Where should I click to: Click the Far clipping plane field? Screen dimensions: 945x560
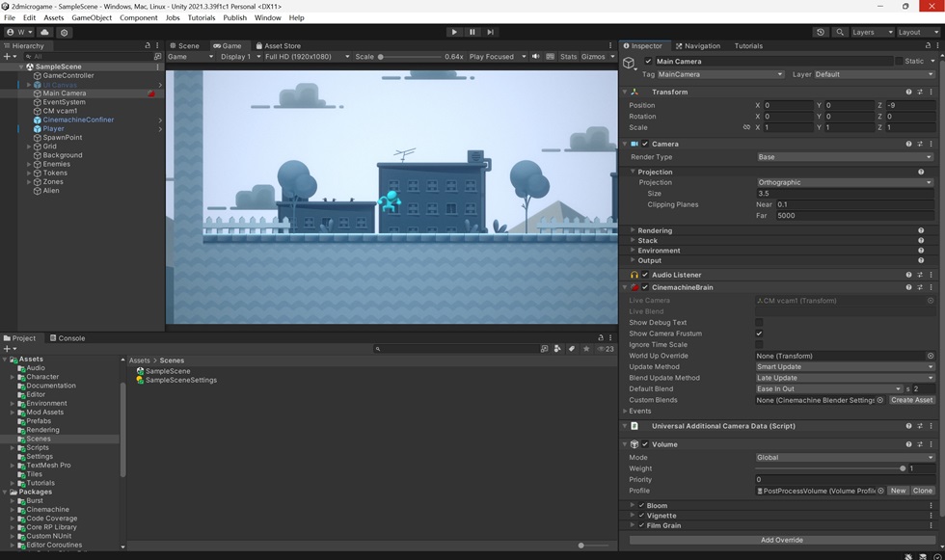[x=854, y=216]
